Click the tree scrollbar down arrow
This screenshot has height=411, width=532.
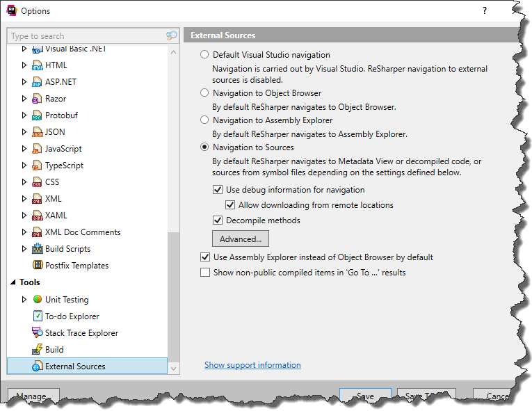pyautogui.click(x=173, y=369)
